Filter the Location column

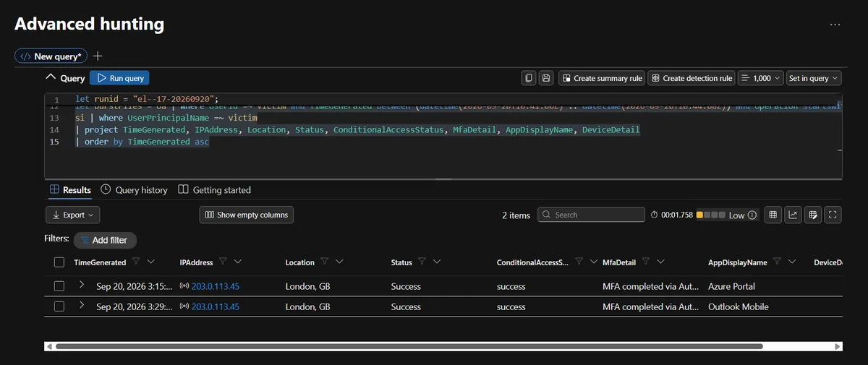(x=324, y=262)
